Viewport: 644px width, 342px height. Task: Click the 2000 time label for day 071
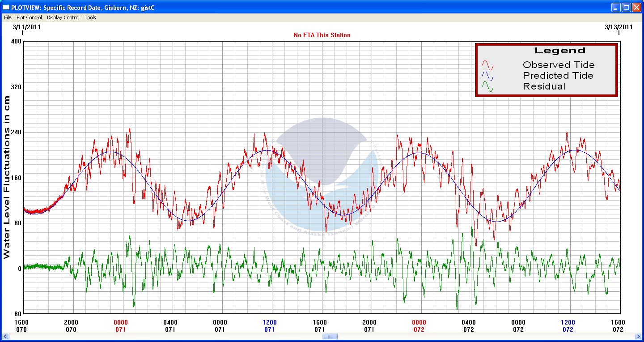[369, 322]
